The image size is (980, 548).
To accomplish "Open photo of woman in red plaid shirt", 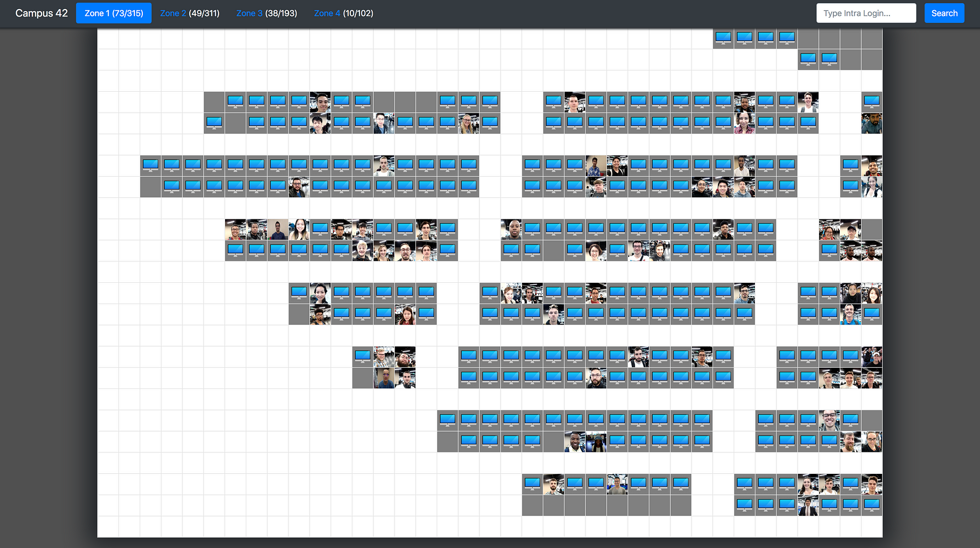I will point(745,123).
